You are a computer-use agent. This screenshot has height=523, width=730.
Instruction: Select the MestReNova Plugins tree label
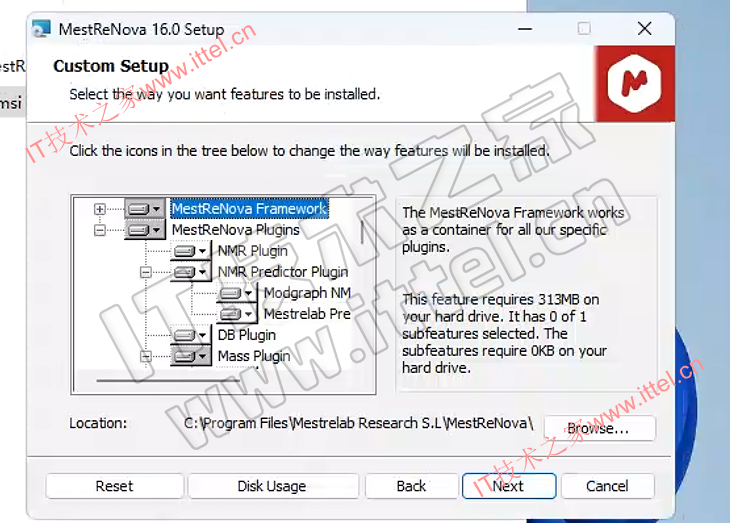(235, 230)
